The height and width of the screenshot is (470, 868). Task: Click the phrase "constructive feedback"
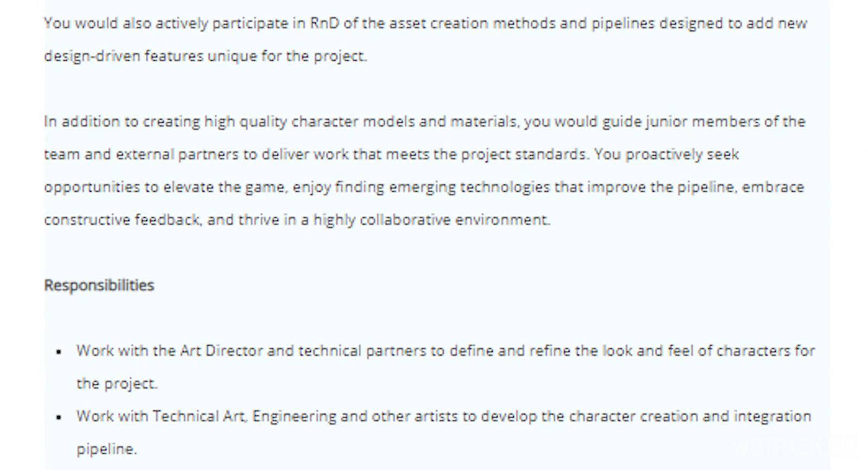pos(122,220)
